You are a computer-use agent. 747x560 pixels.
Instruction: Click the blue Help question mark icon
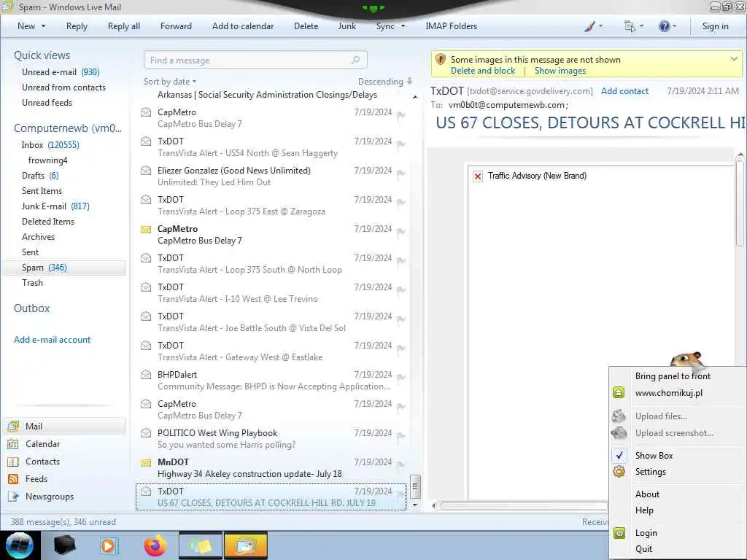click(x=664, y=26)
